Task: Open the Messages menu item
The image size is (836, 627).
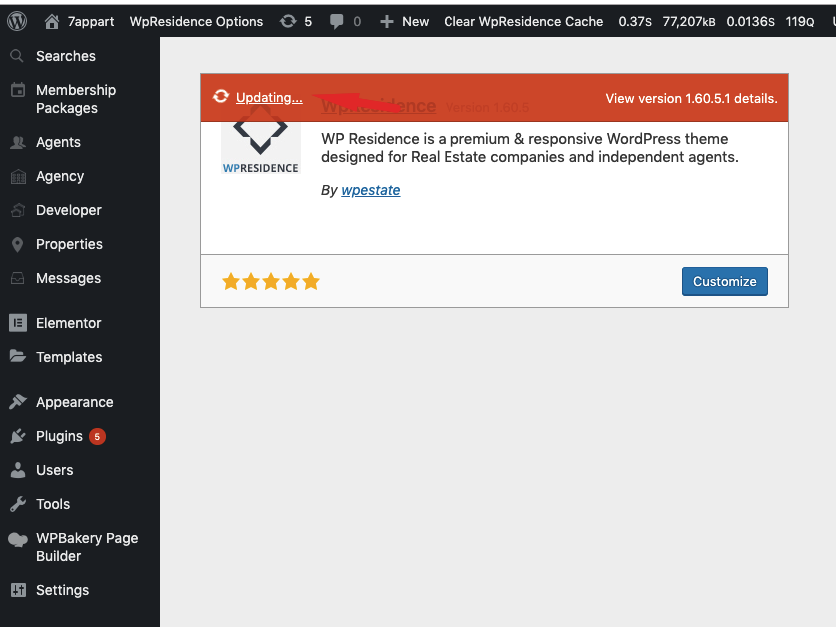Action: [x=68, y=278]
